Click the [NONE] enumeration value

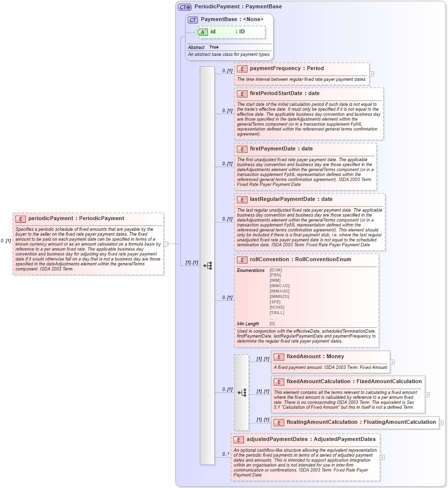point(277,307)
